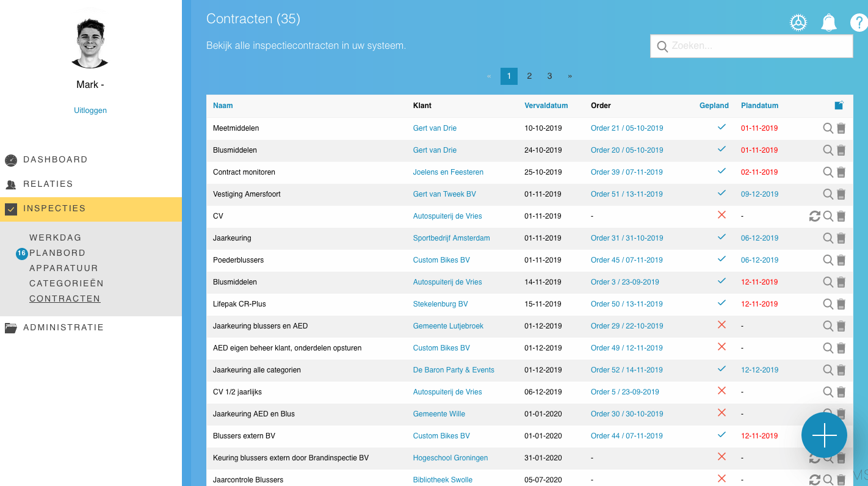
Task: Sort table by Vervaldatum column
Action: tap(546, 106)
